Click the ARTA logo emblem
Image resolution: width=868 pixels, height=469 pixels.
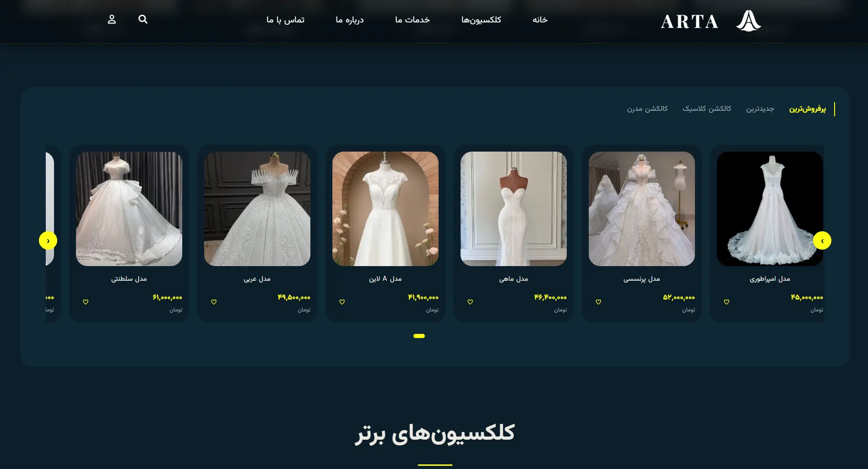[x=749, y=21]
